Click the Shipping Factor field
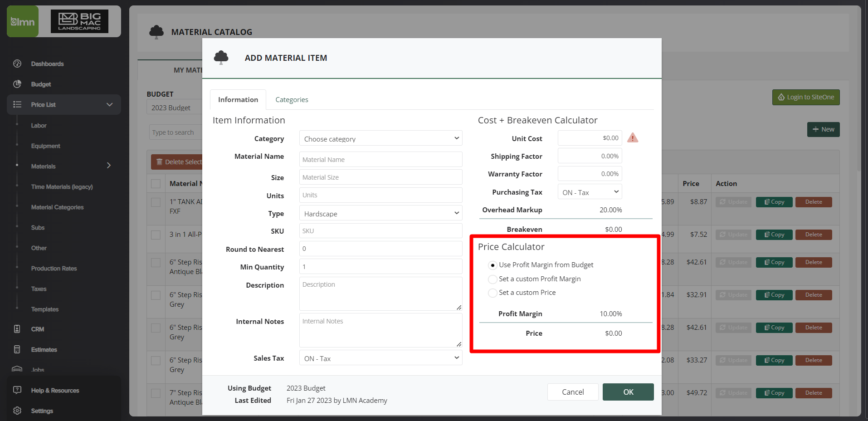Viewport: 868px width, 421px height. [x=590, y=156]
